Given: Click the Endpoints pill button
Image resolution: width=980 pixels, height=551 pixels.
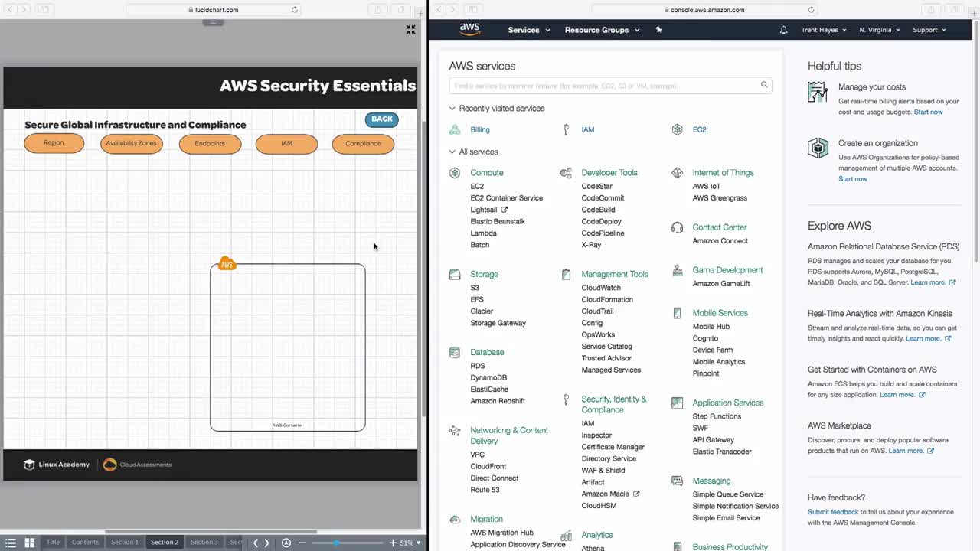Looking at the screenshot, I should pos(210,143).
